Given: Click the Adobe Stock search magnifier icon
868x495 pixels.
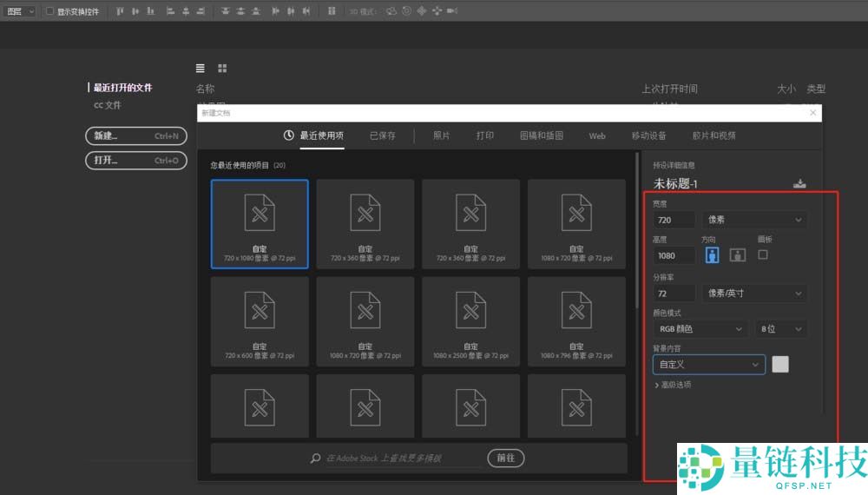Looking at the screenshot, I should coord(316,458).
